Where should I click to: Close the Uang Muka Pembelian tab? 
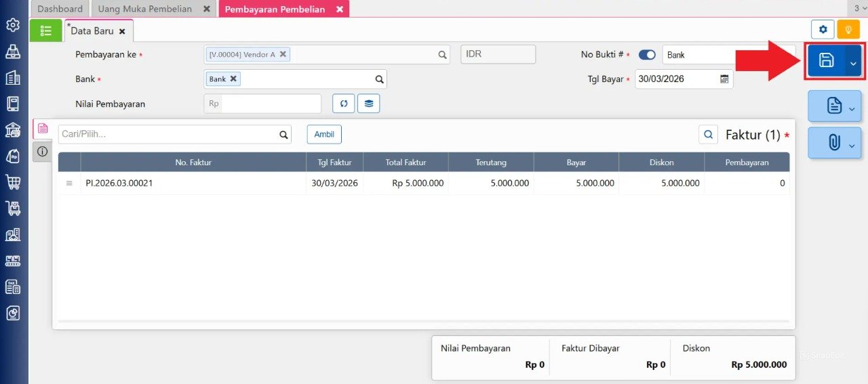[206, 9]
